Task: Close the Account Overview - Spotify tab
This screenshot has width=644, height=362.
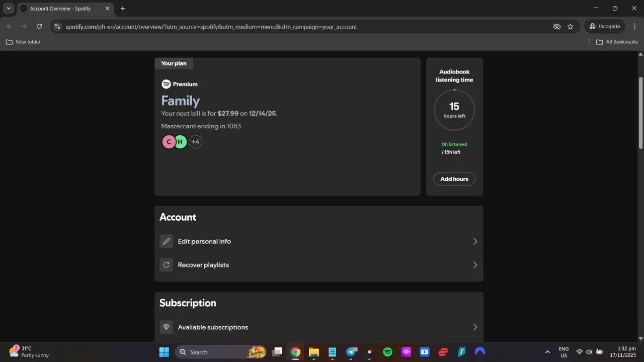Action: click(x=107, y=9)
